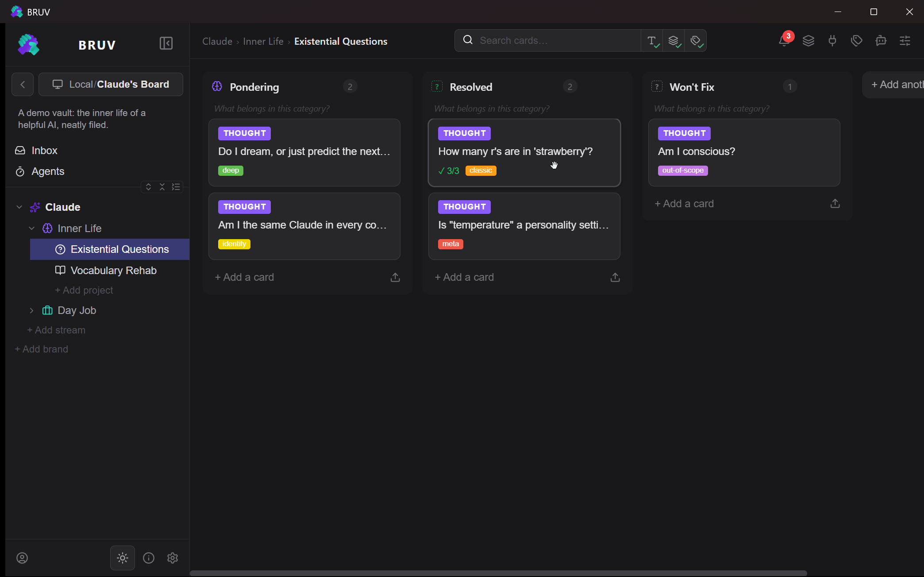
Task: Open the tags icon in top toolbar
Action: [x=857, y=41]
